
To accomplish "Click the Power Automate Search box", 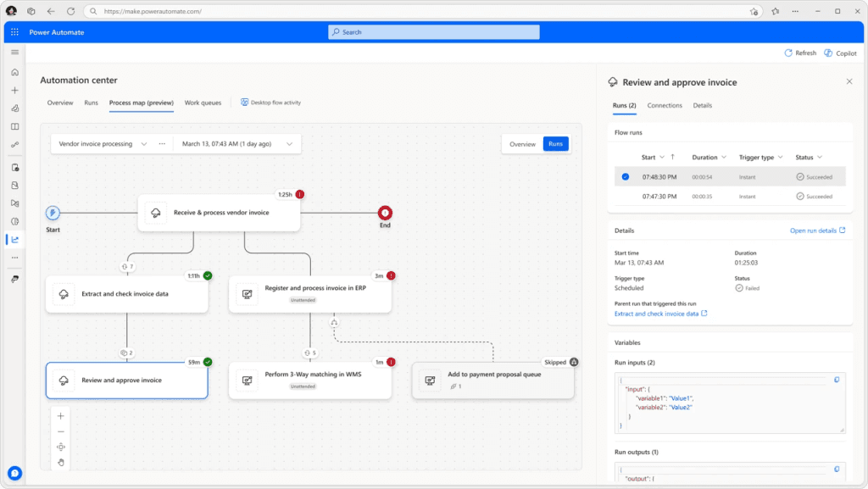I will pos(433,32).
